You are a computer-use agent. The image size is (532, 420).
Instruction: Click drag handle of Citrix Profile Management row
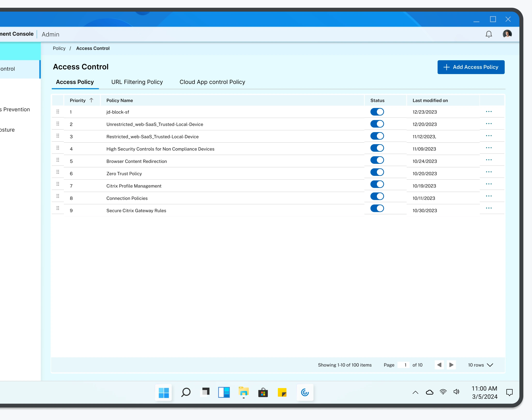pos(58,184)
